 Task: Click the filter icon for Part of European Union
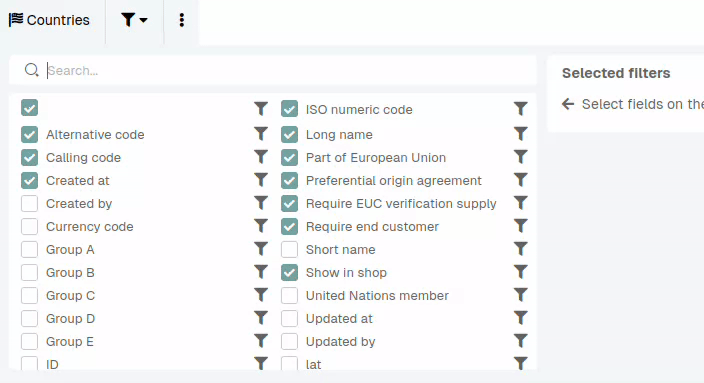coord(520,156)
